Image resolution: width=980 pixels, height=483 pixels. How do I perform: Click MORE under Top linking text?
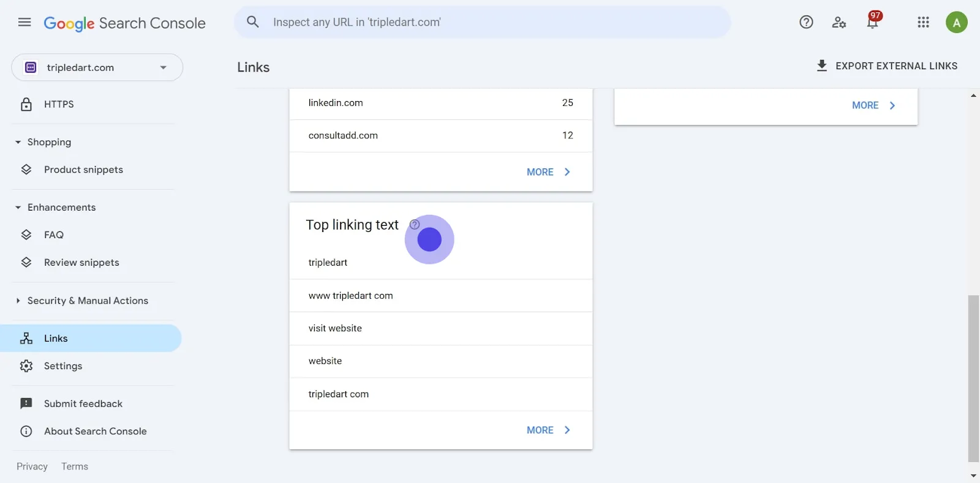(x=548, y=430)
